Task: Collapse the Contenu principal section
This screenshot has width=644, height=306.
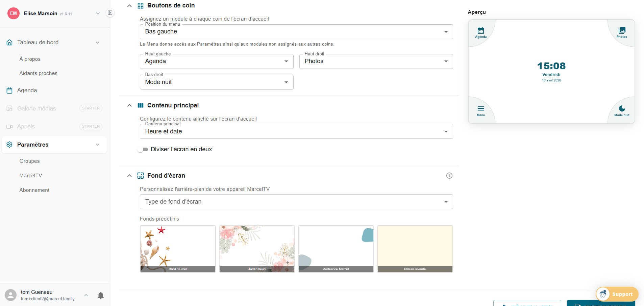Action: pyautogui.click(x=129, y=105)
